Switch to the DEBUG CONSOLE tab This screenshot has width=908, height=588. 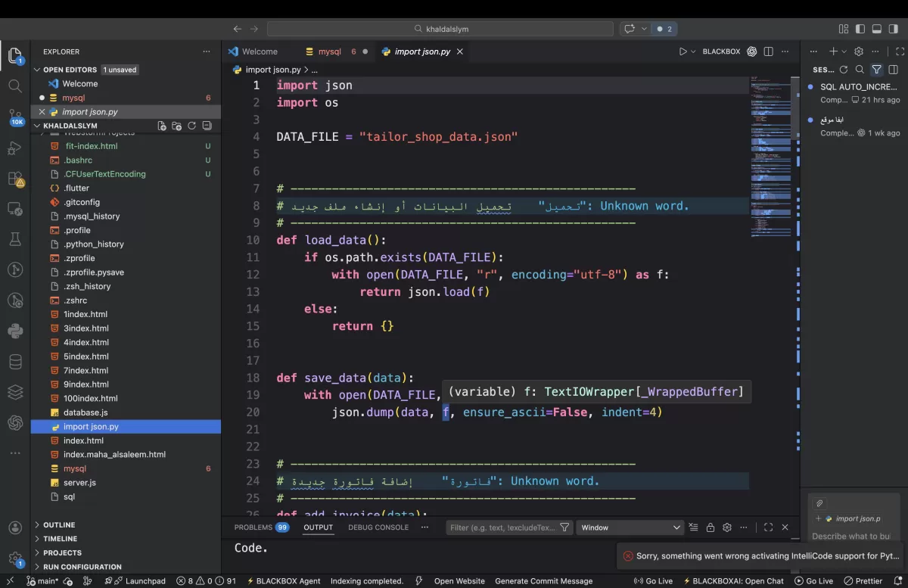(378, 527)
